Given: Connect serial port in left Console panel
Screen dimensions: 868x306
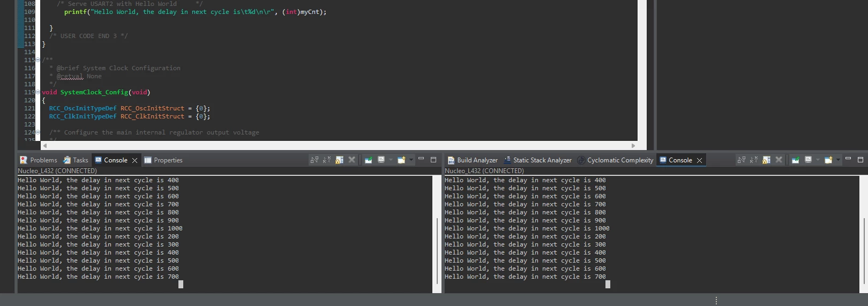Looking at the screenshot, I should click(315, 160).
